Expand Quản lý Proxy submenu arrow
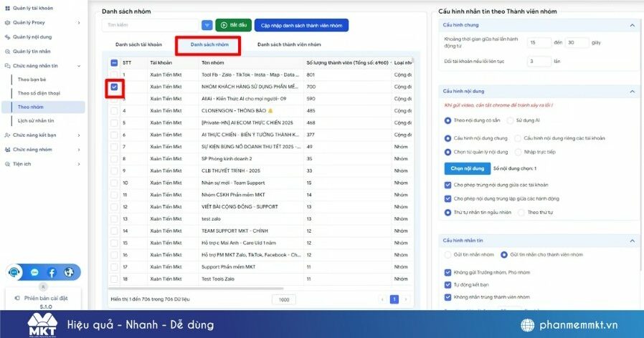644x338 pixels. (79, 23)
